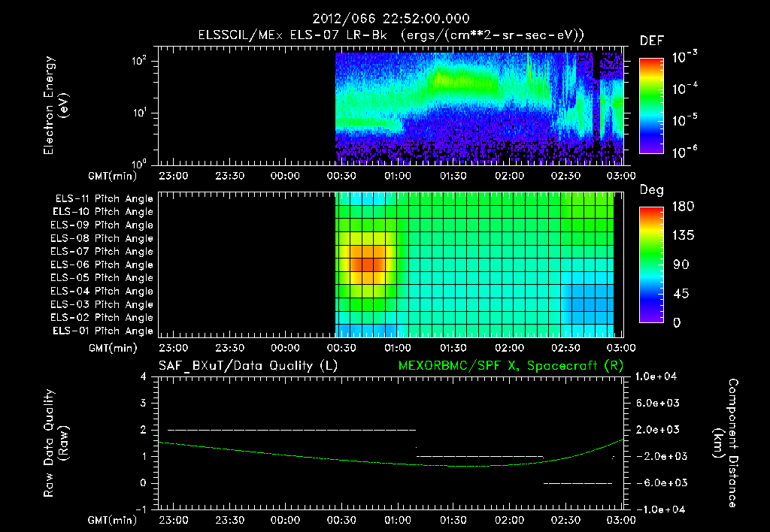This screenshot has height=532, width=770.
Task: Click the 1.0e+04 right axis value
Action: [656, 376]
